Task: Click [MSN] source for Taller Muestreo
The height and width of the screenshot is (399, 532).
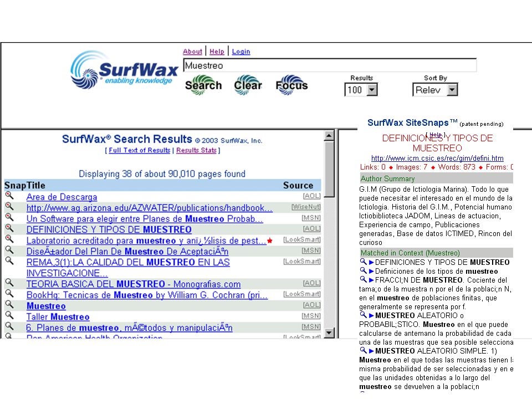Action: tap(311, 315)
